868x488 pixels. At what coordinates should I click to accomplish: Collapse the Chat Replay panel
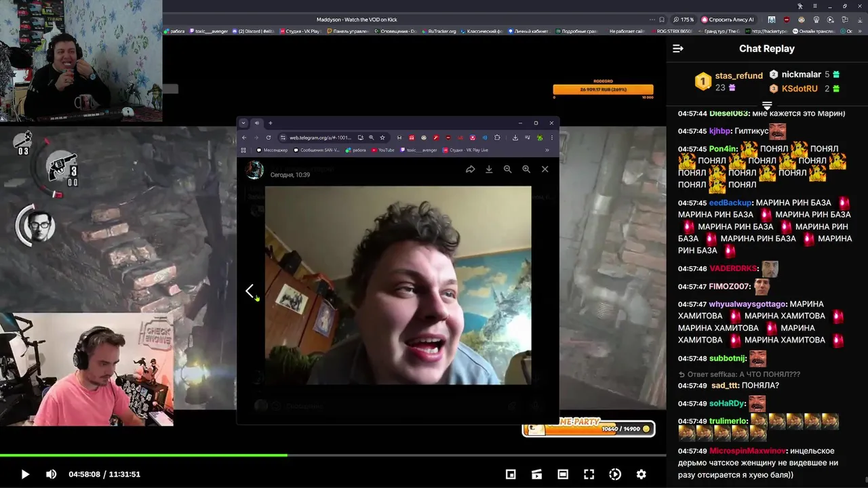click(677, 48)
